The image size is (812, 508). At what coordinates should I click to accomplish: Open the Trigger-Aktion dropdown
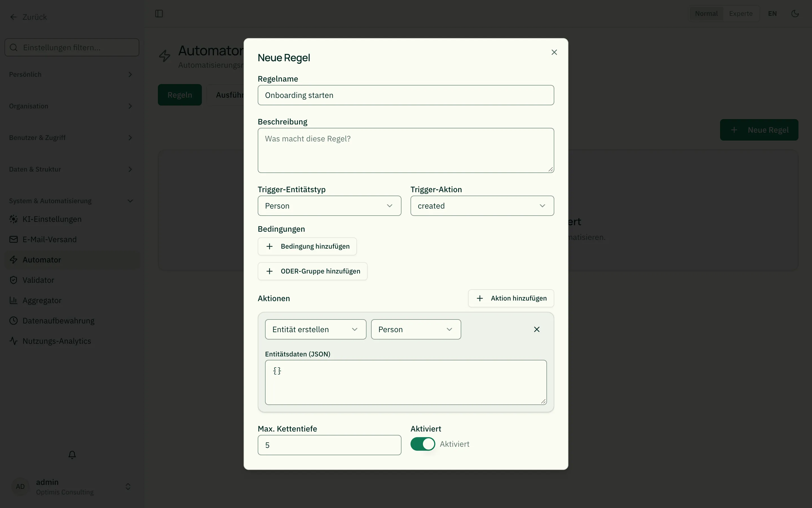(x=482, y=206)
